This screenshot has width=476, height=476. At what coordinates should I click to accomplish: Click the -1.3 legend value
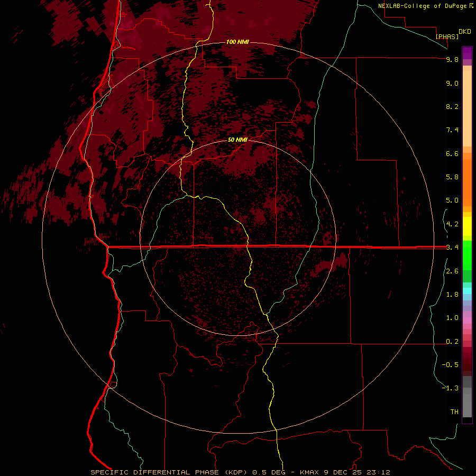(x=450, y=388)
